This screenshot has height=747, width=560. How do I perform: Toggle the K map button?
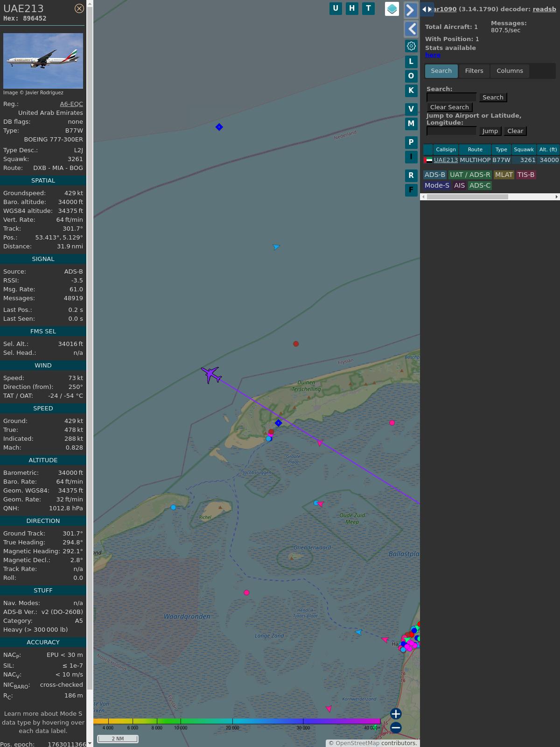(x=411, y=91)
